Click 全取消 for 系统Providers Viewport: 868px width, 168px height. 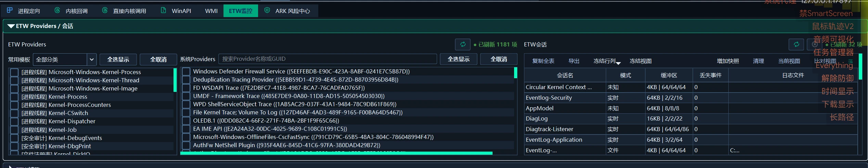point(499,59)
